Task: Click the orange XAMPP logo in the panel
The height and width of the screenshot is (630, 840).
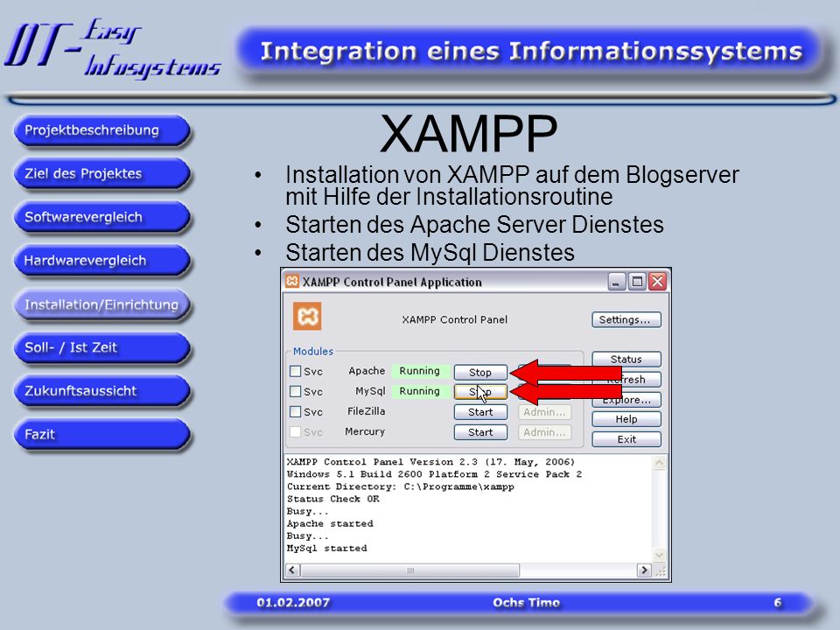Action: (x=307, y=316)
